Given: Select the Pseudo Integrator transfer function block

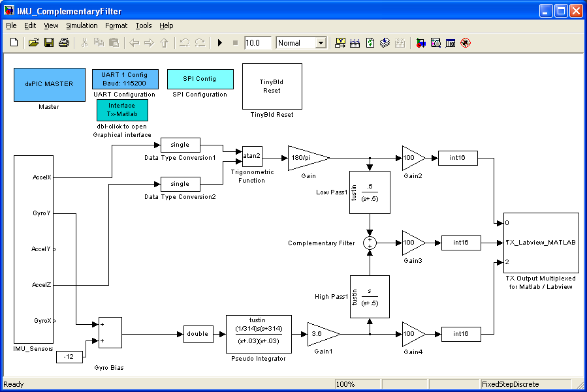Looking at the screenshot, I should click(259, 334).
